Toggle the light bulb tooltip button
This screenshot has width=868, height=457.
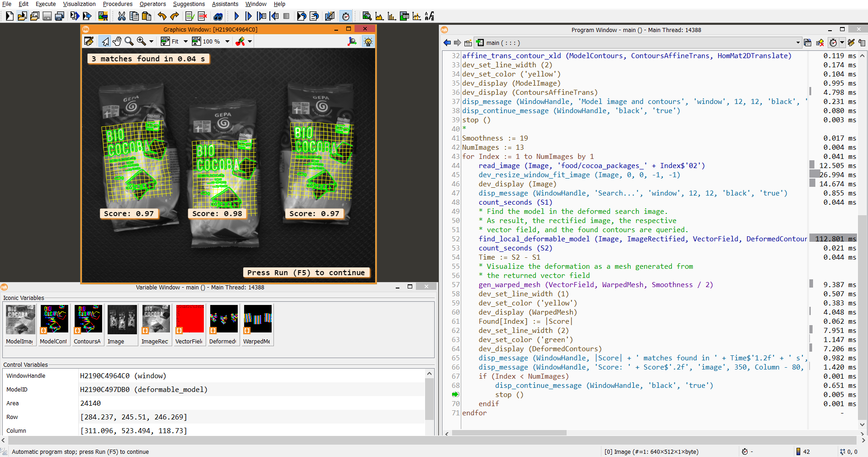point(368,41)
